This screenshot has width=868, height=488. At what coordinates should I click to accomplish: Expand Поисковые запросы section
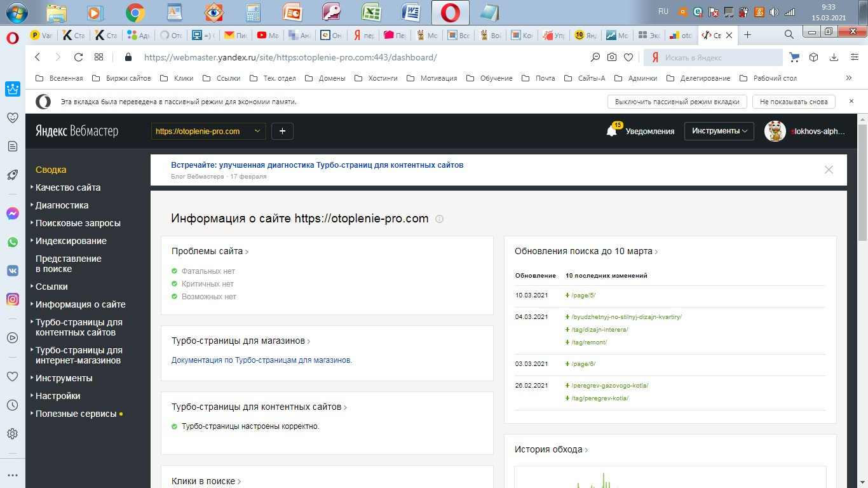(x=78, y=223)
